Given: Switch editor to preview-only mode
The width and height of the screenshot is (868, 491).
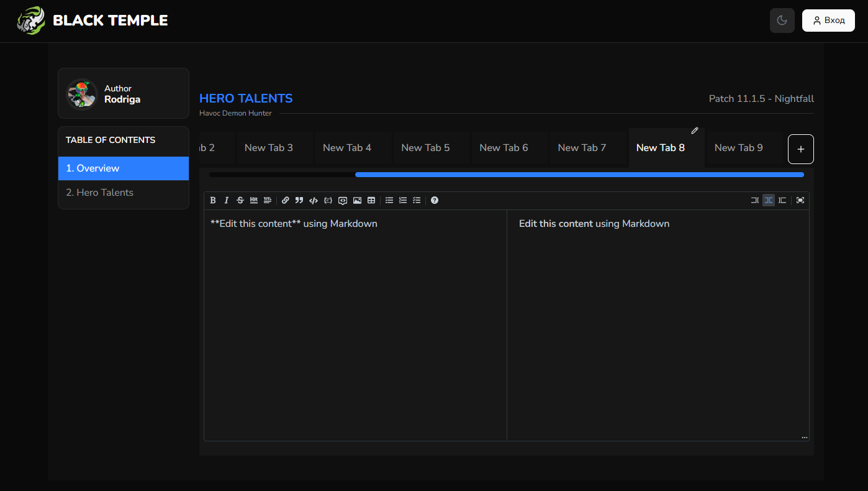Looking at the screenshot, I should pos(782,200).
